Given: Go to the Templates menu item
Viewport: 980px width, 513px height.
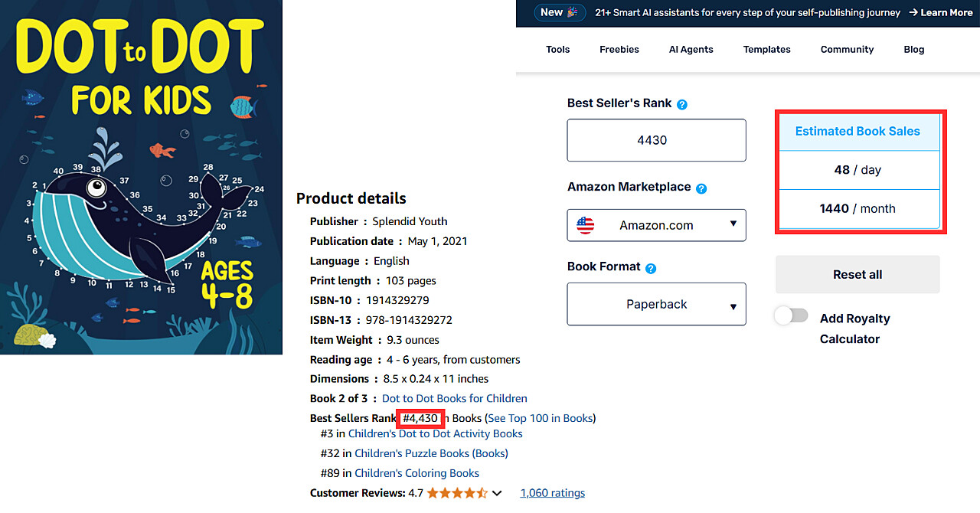Looking at the screenshot, I should click(x=766, y=49).
